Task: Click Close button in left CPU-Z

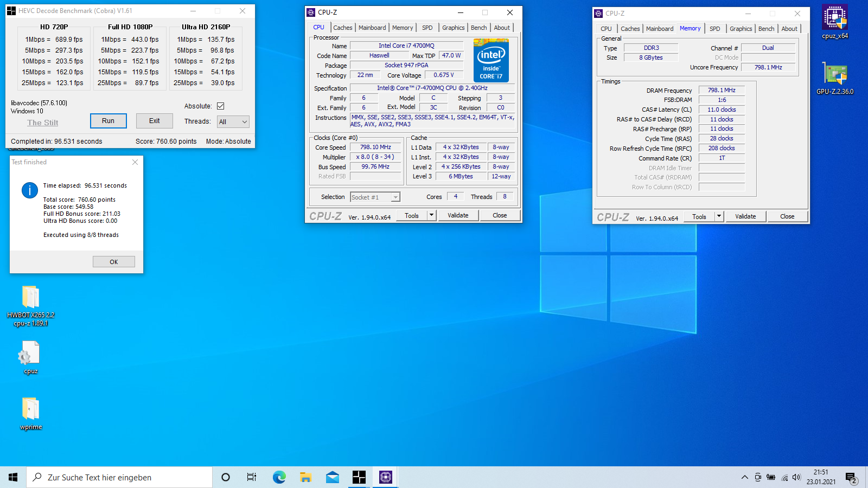Action: tap(500, 215)
